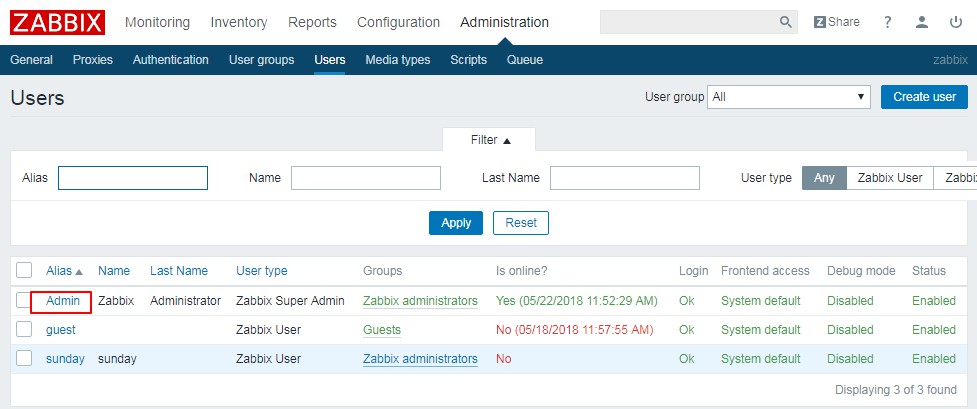Open the Configuration menu
Screen dimensions: 977x409
pyautogui.click(x=398, y=22)
